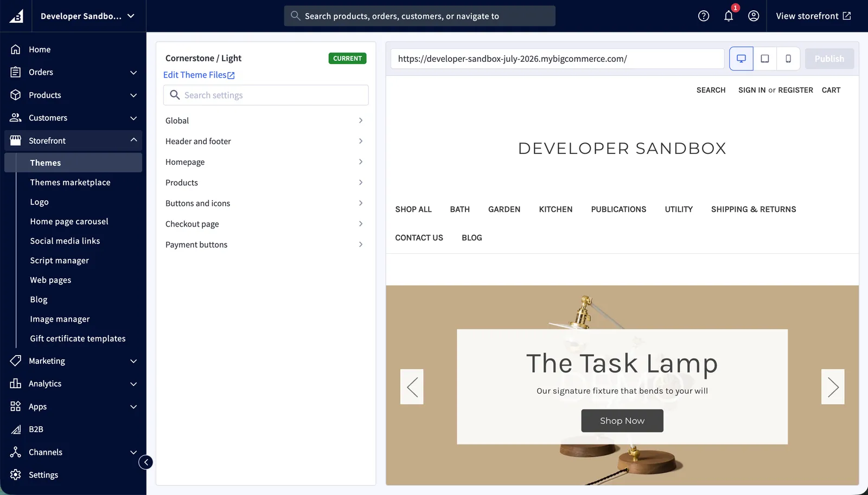This screenshot has height=495, width=868.
Task: Open Homepage theme settings
Action: (265, 162)
